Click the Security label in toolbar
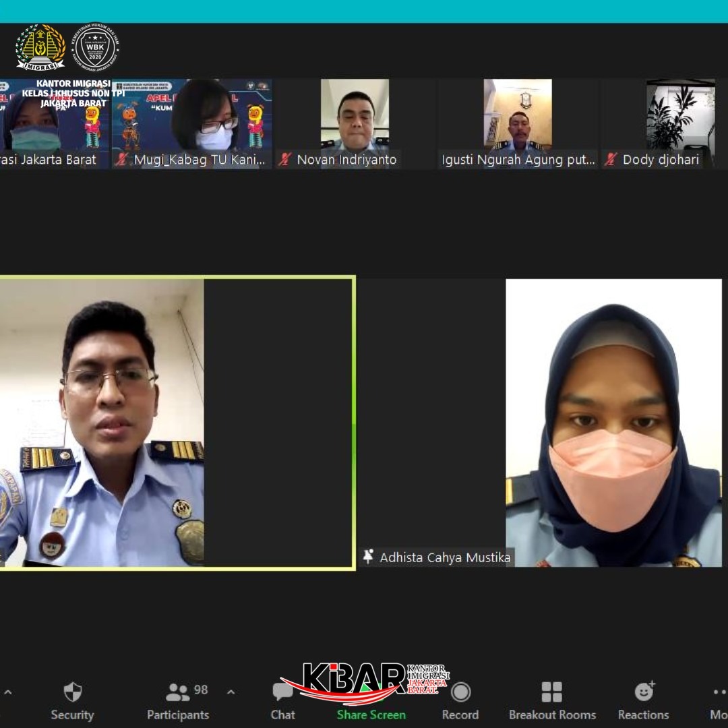 tap(72, 715)
